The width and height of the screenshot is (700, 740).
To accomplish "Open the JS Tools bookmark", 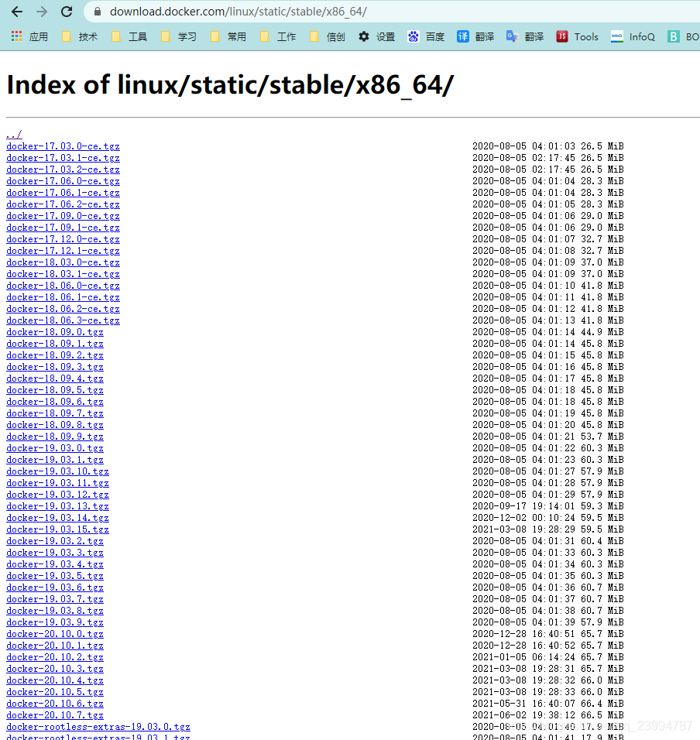I will click(578, 37).
